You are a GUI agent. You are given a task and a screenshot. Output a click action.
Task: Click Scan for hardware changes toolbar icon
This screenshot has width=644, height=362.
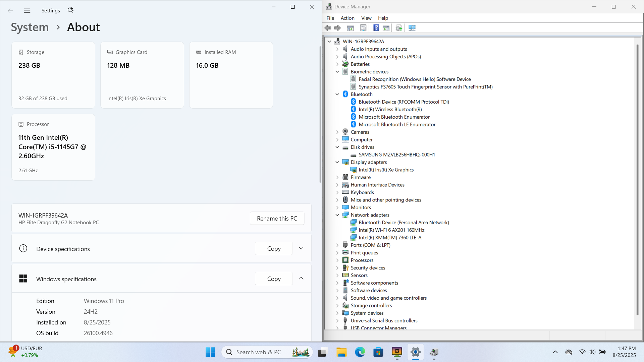click(399, 28)
